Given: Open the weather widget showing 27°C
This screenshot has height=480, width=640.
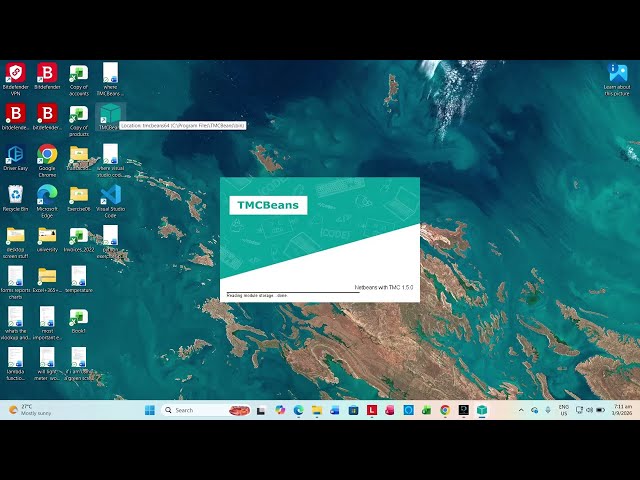Looking at the screenshot, I should (x=30, y=410).
